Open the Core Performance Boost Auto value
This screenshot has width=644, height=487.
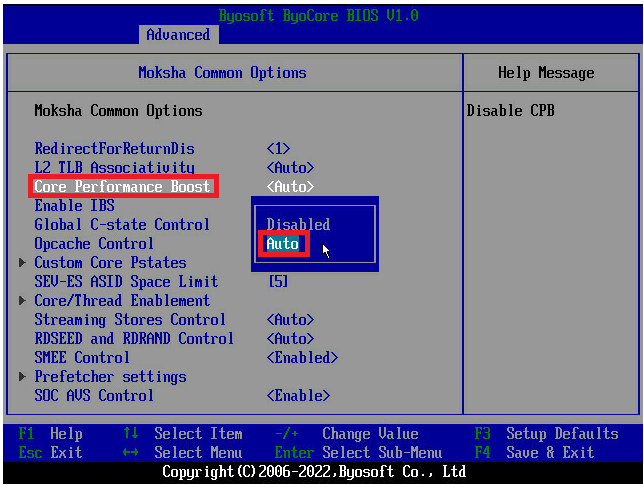290,187
